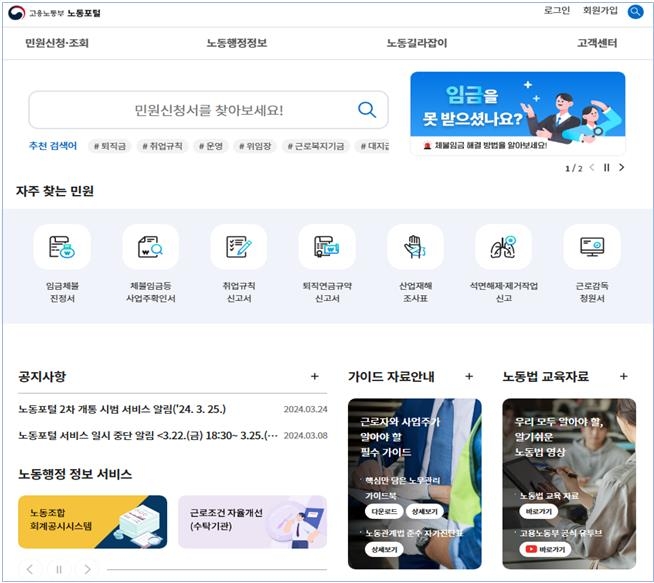The width and height of the screenshot is (654, 583).
Task: Click the 로그인 link
Action: point(557,11)
